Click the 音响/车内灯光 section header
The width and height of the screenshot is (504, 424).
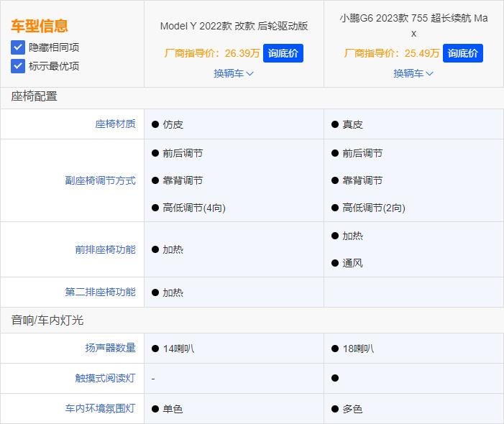[x=47, y=320]
